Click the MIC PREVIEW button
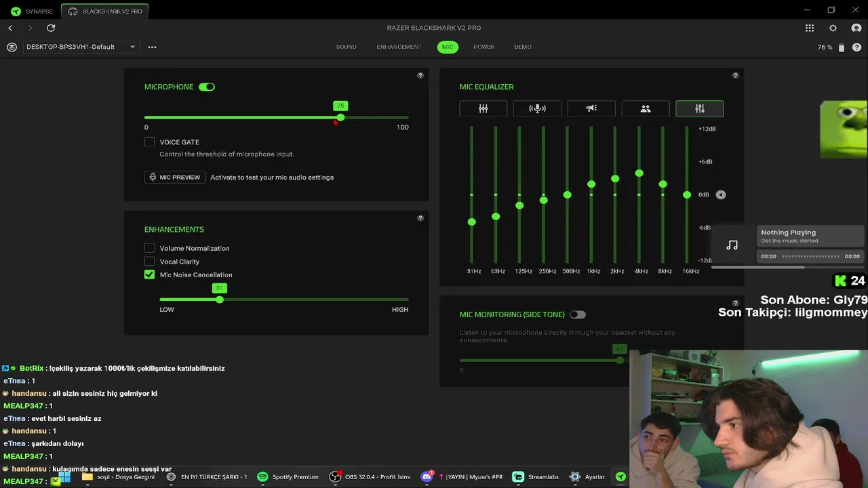Viewport: 868px width, 488px height. [175, 177]
